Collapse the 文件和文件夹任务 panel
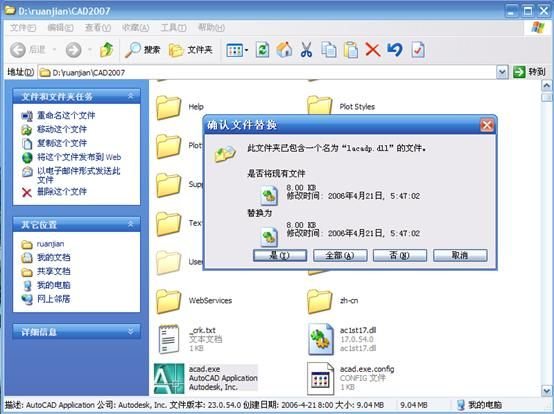 click(x=130, y=96)
